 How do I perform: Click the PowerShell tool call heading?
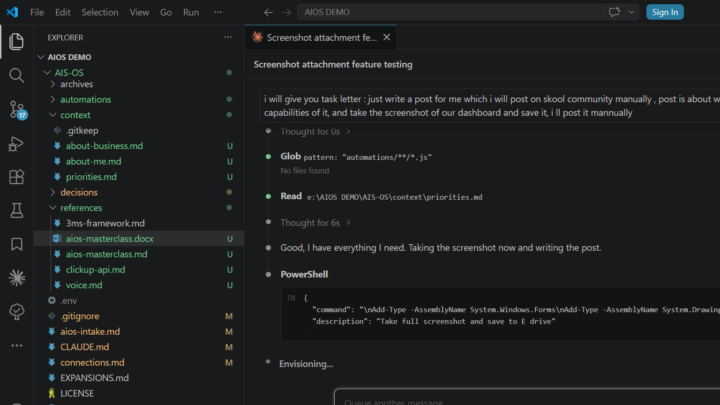[x=304, y=274]
